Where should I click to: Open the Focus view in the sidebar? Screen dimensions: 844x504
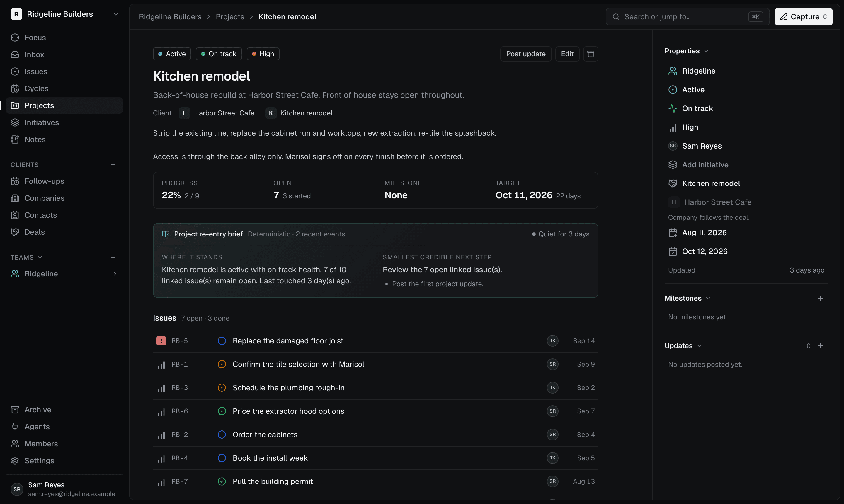pyautogui.click(x=64, y=37)
